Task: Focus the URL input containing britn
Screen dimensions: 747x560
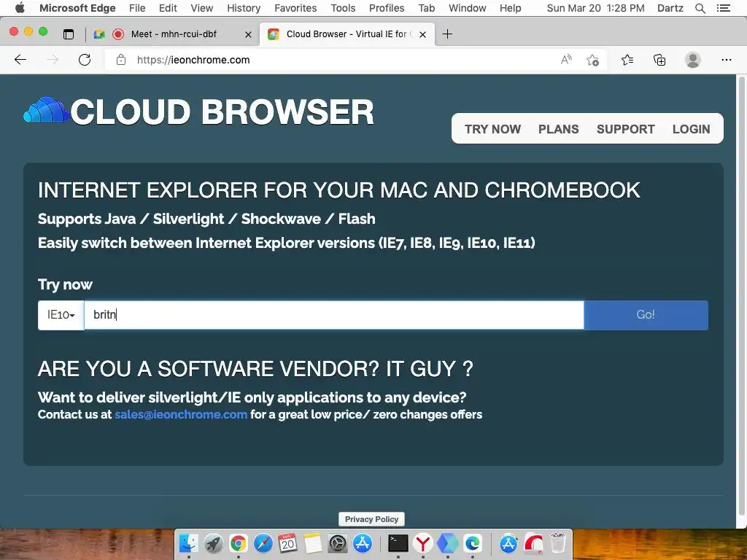Action: click(334, 315)
